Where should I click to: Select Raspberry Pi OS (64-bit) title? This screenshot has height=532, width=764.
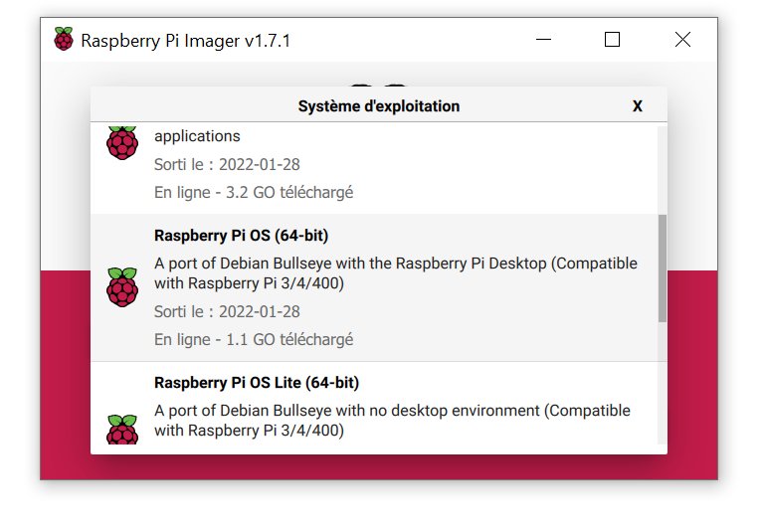pos(241,236)
